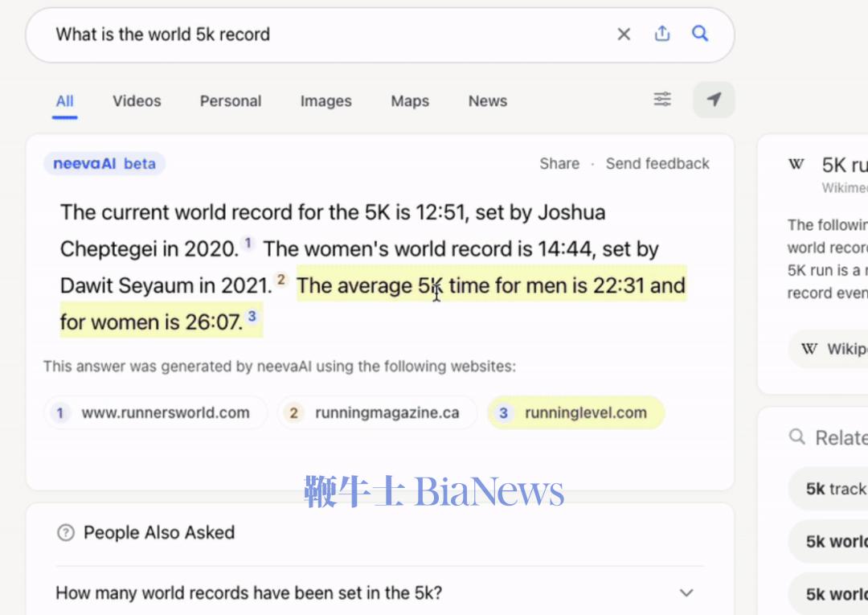Go to the News tab
The height and width of the screenshot is (615, 868).
click(x=488, y=101)
